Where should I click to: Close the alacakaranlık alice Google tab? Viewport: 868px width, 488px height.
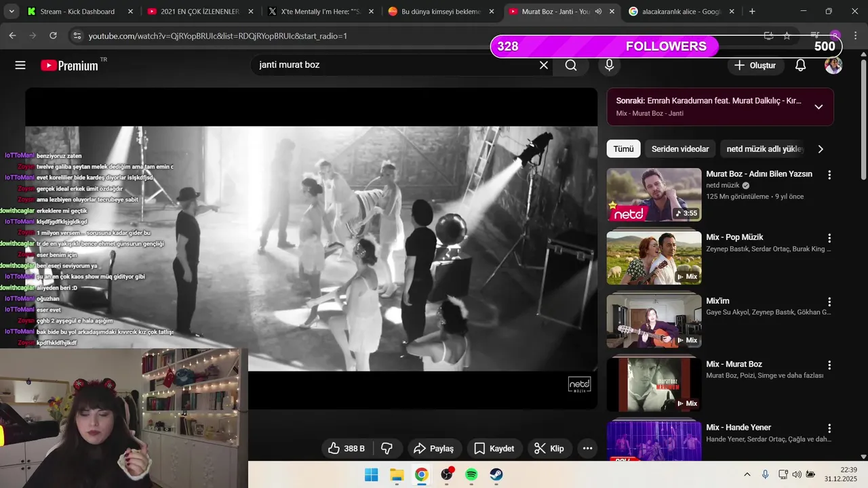point(732,12)
